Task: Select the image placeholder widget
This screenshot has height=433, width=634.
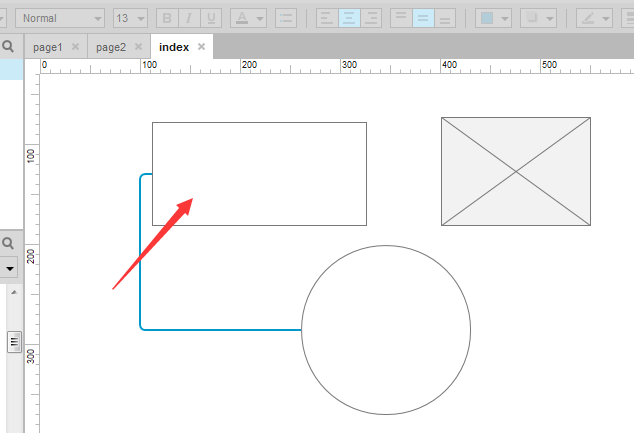Action: click(x=516, y=171)
